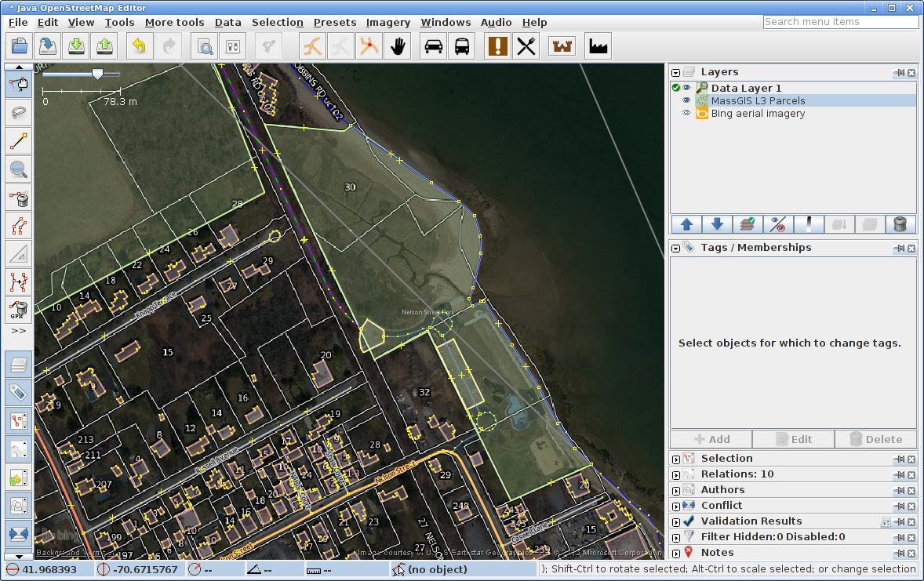Delete the selected layer with trash icon
924x581 pixels.
coord(900,224)
